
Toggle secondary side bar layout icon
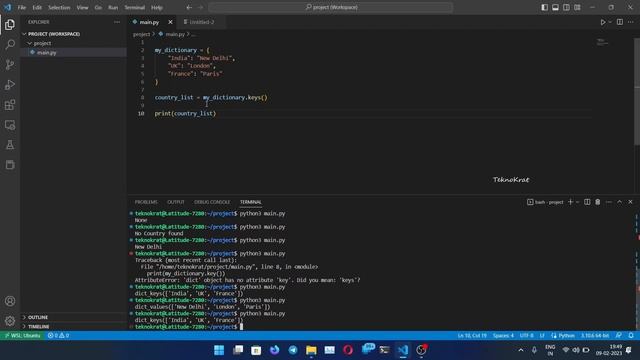[x=567, y=7]
